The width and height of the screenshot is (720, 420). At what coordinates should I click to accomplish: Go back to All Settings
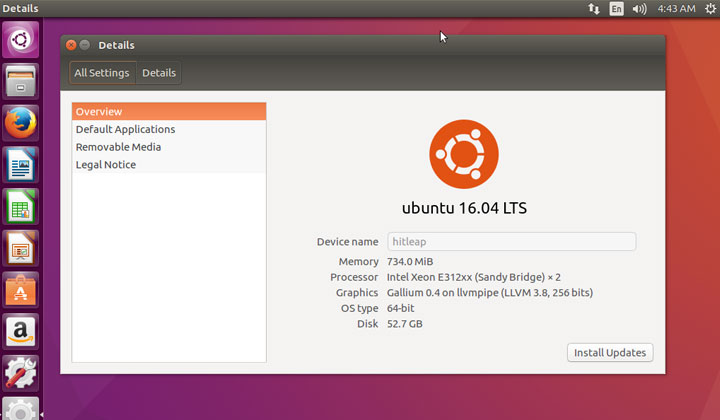click(x=102, y=73)
